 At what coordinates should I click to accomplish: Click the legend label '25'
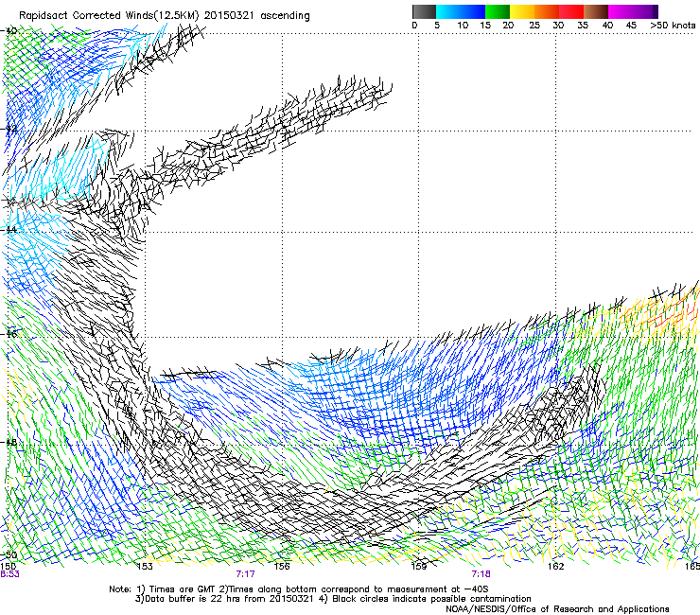534,26
